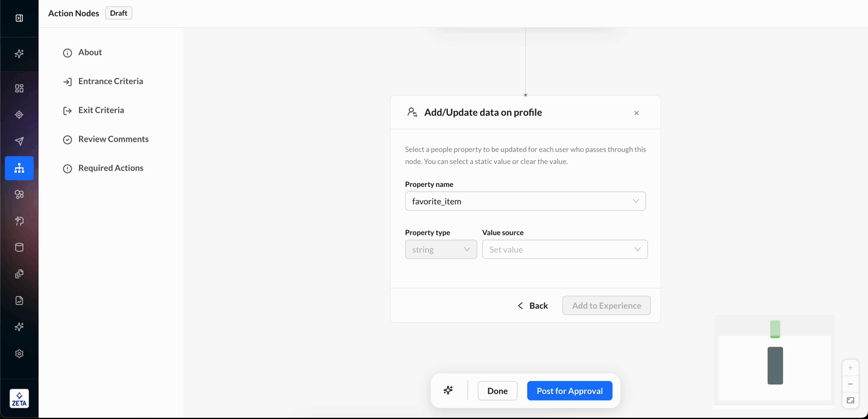Zoom in using the plus button
The height and width of the screenshot is (419, 868).
(x=851, y=368)
